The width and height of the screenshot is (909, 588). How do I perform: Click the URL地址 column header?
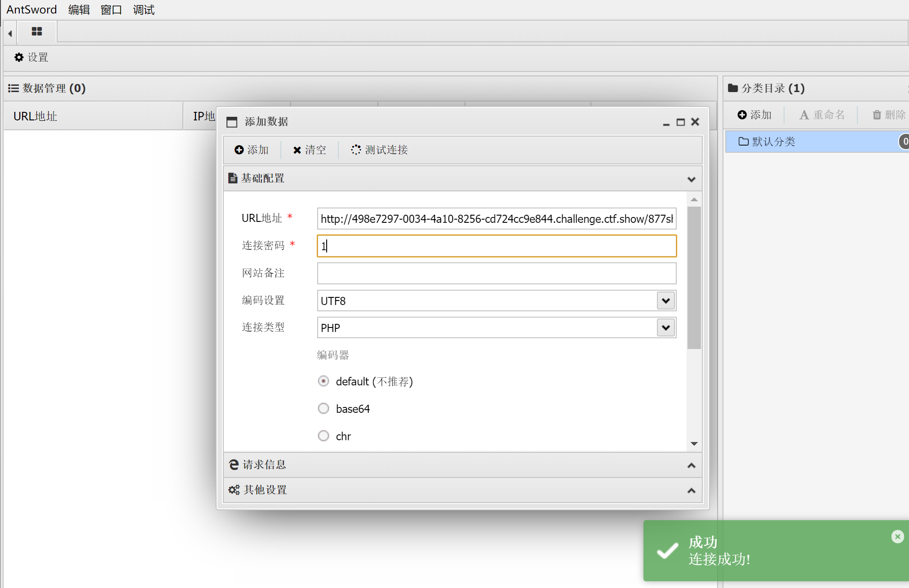pyautogui.click(x=93, y=116)
